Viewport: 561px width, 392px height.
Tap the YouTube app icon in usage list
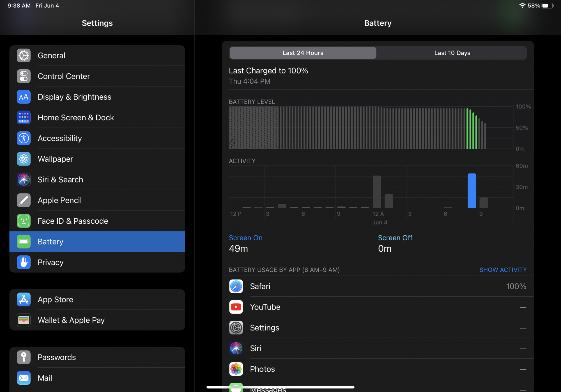click(236, 307)
